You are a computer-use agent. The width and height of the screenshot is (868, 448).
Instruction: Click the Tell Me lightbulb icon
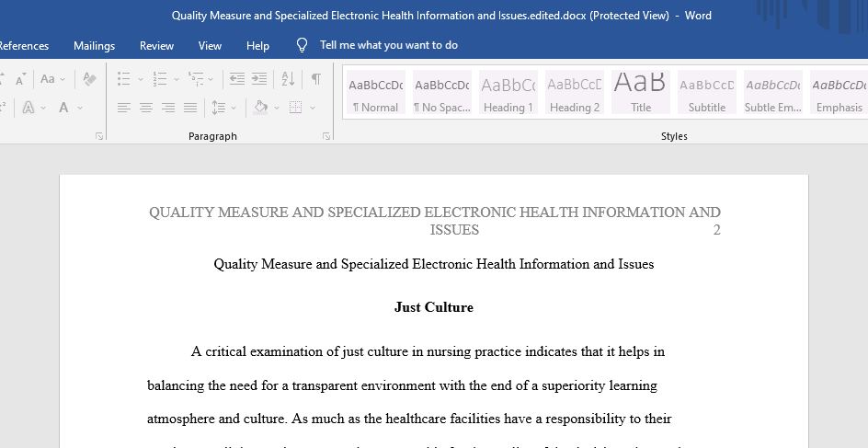[302, 45]
